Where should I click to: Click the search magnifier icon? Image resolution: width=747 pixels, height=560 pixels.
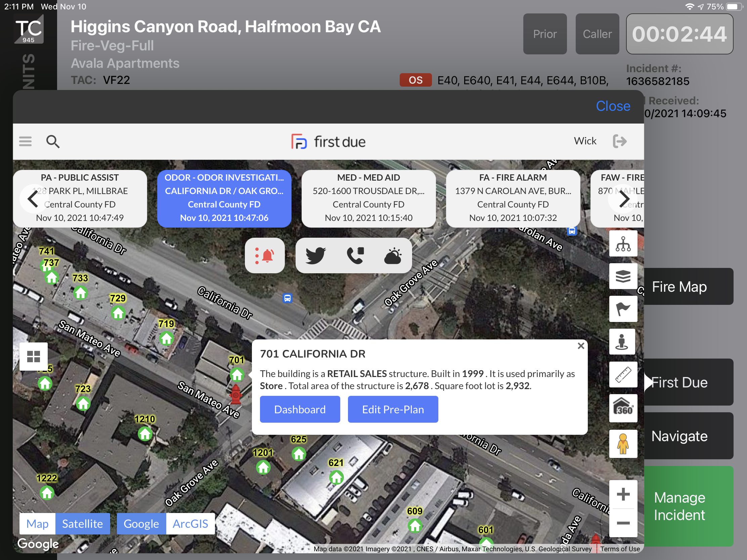click(53, 141)
